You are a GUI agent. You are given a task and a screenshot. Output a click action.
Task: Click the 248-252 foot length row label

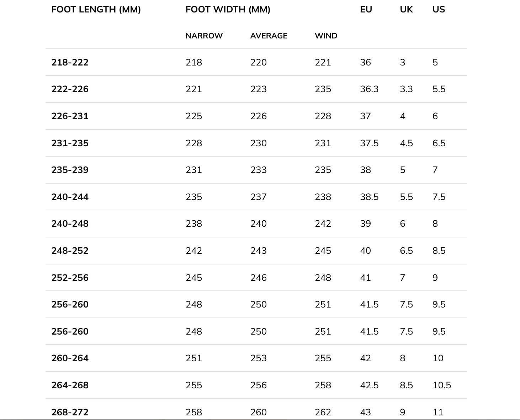[x=70, y=251]
